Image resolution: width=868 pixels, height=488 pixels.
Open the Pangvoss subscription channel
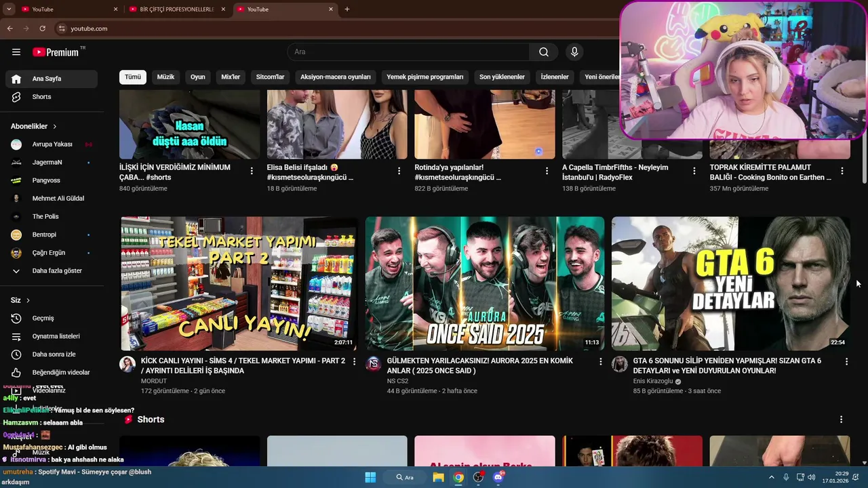click(52, 180)
